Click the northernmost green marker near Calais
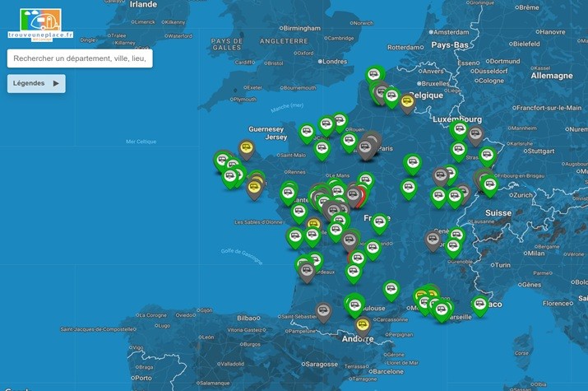This screenshot has width=588, height=391. [x=375, y=75]
